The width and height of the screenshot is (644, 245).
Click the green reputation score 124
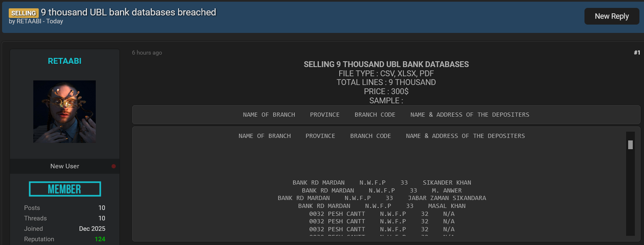(x=100, y=239)
